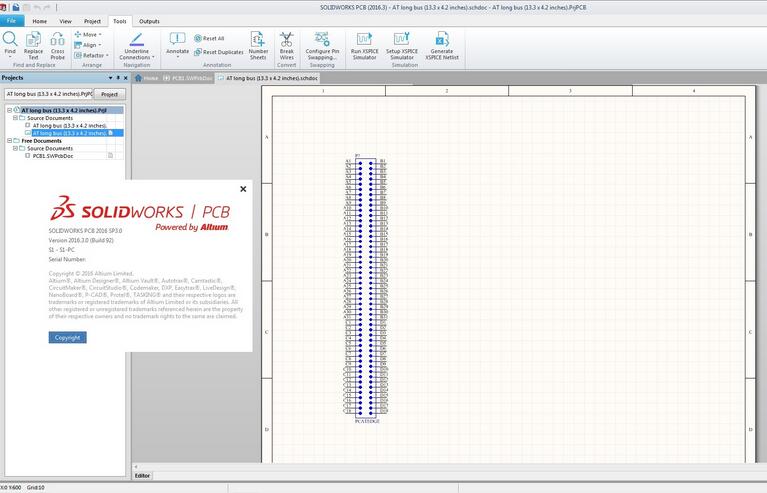Select the Tools ribbon tab
Screen dimensions: 767x493
119,21
